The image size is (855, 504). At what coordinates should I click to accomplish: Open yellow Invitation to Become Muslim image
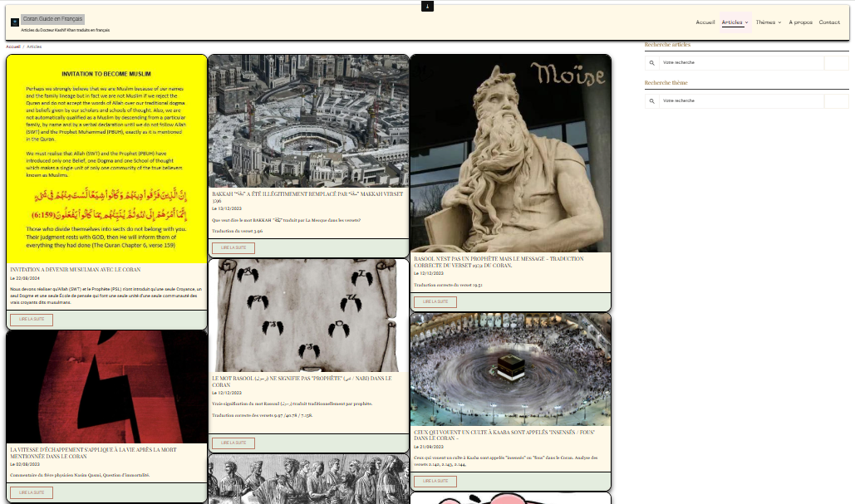[107, 159]
